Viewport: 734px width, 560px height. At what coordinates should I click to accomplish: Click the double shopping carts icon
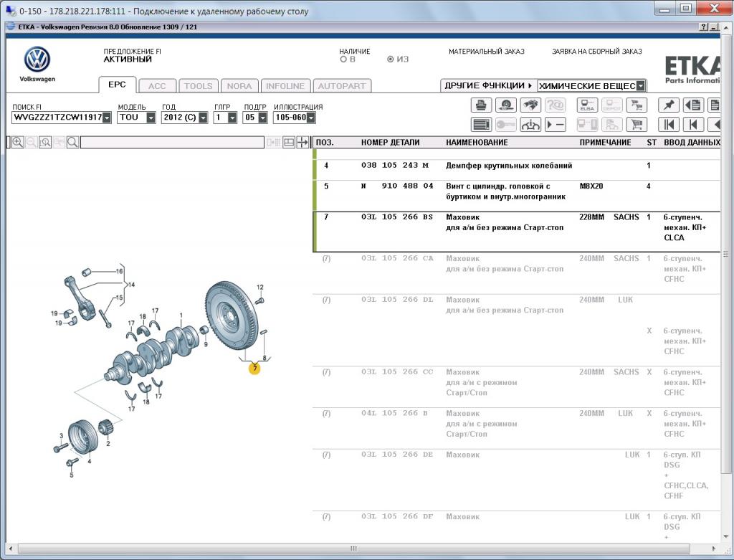point(637,105)
